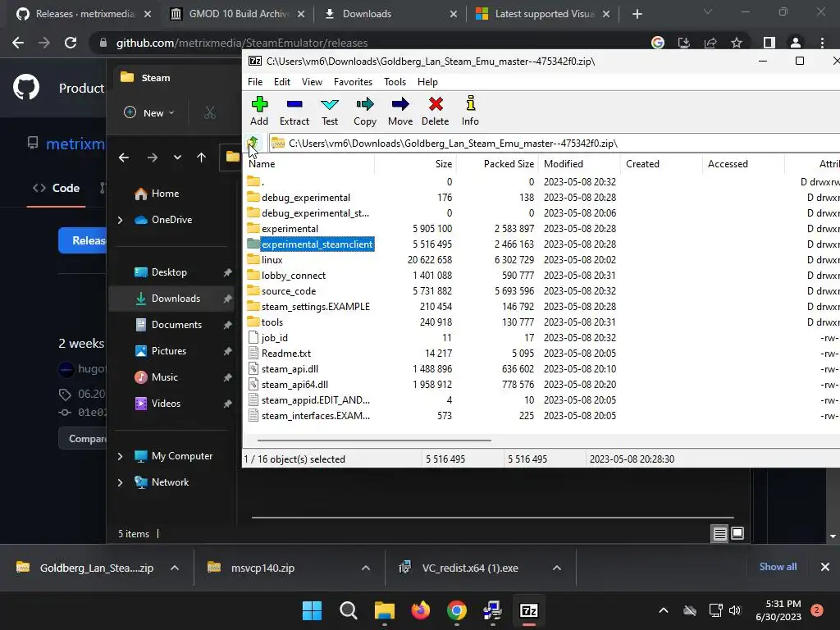Select the debug_experimental folder
The height and width of the screenshot is (630, 840).
306,198
